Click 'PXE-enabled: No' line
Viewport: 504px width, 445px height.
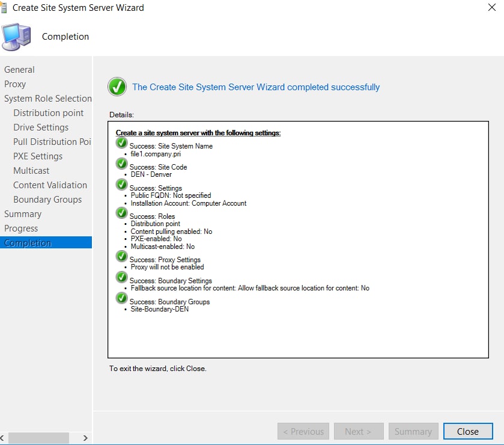tap(156, 239)
